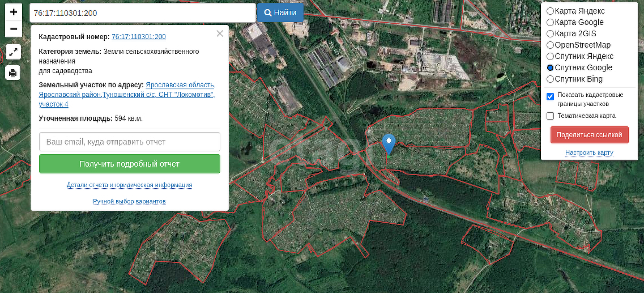This screenshot has height=293, width=644.
Task: Zoom out of the map
Action: coord(14,29)
